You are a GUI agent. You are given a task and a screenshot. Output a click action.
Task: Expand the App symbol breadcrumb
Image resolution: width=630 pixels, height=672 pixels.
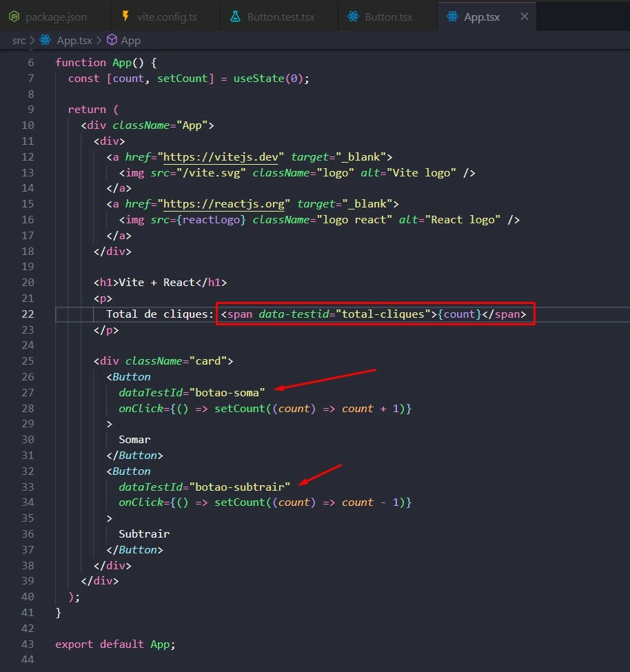[x=130, y=41]
